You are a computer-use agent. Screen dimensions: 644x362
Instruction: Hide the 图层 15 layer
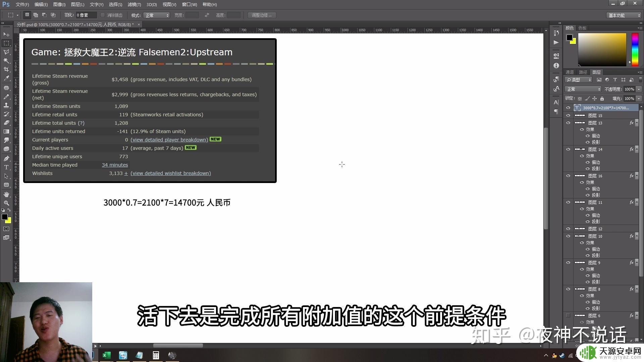tap(568, 115)
